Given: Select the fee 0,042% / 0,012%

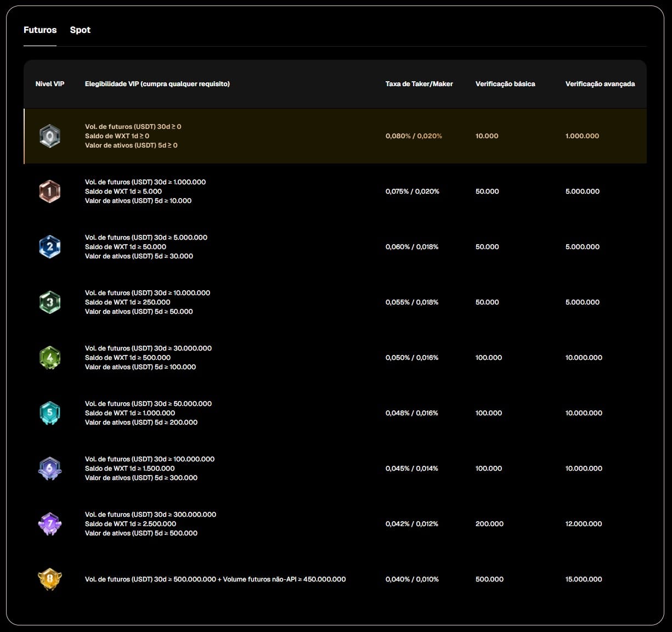Looking at the screenshot, I should (x=412, y=524).
